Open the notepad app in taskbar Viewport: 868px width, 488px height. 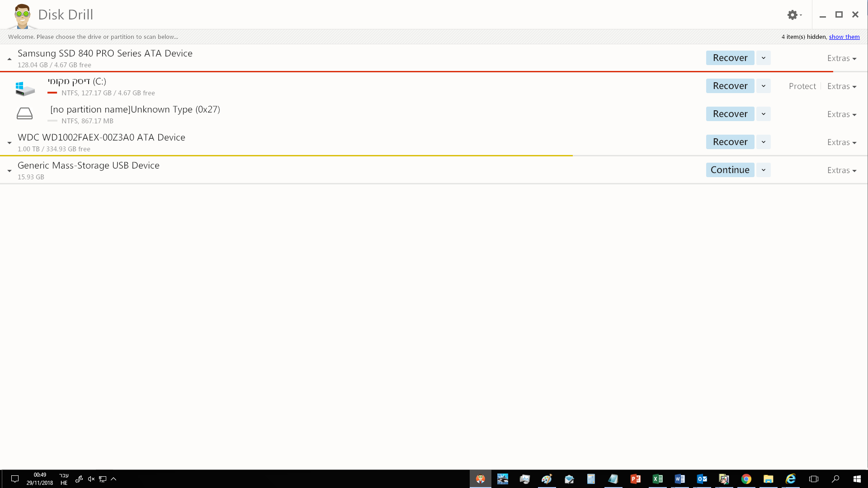coord(613,479)
